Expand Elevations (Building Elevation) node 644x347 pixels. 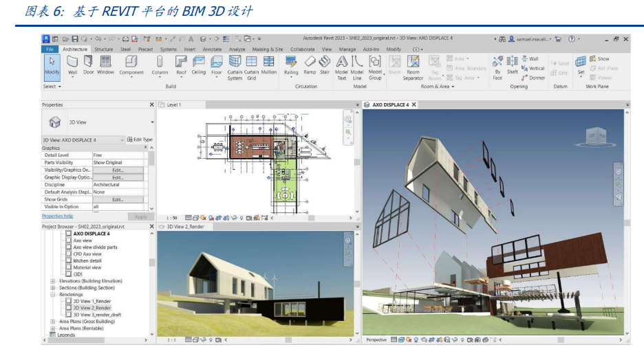53,281
